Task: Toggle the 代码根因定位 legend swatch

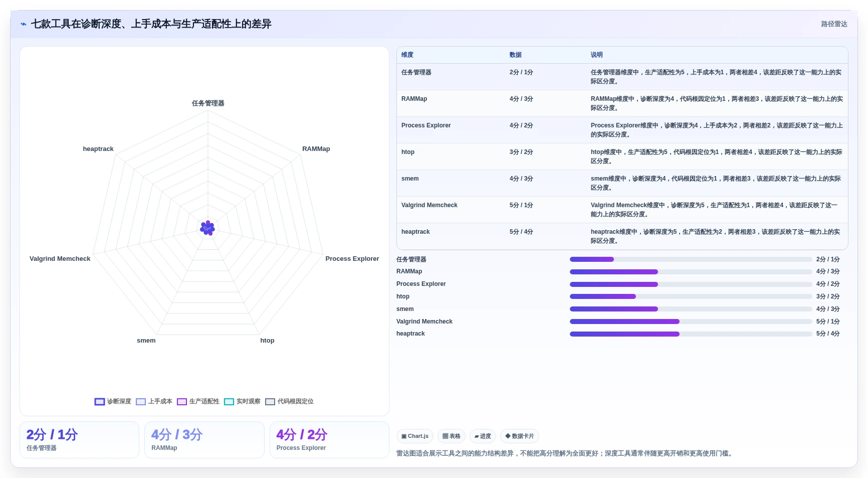Action: tap(270, 402)
